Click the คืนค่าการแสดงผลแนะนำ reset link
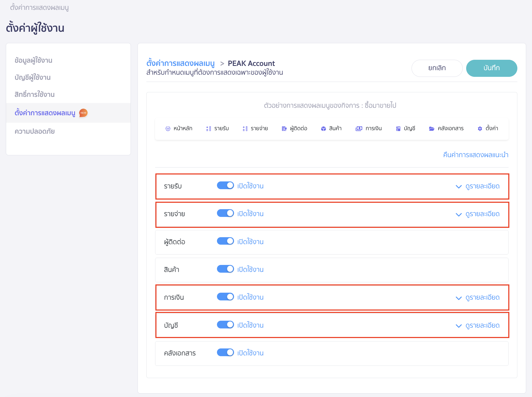 point(475,155)
